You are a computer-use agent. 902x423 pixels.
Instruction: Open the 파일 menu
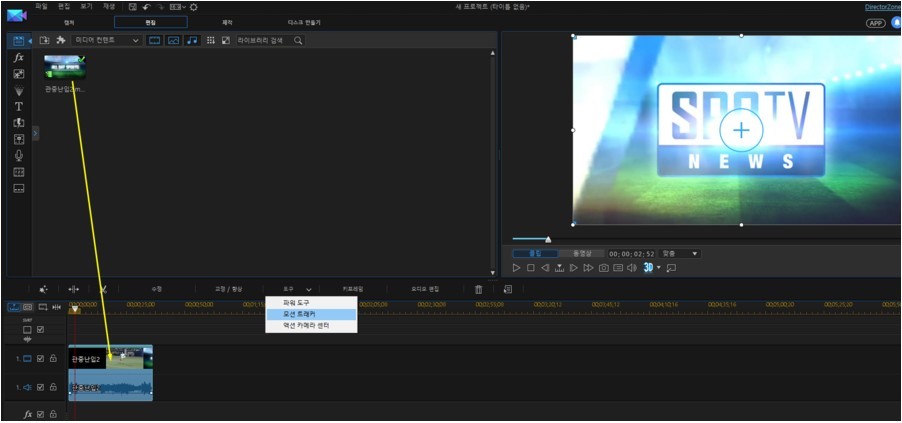(x=41, y=6)
